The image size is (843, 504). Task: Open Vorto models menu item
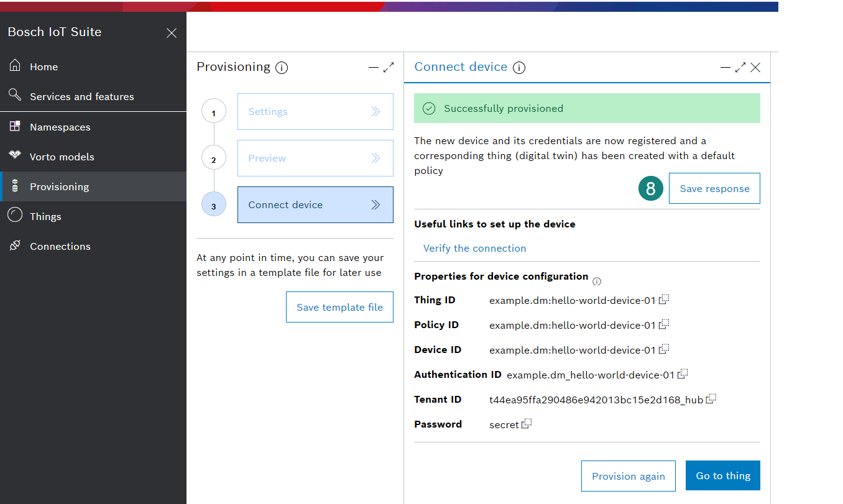[x=93, y=157]
